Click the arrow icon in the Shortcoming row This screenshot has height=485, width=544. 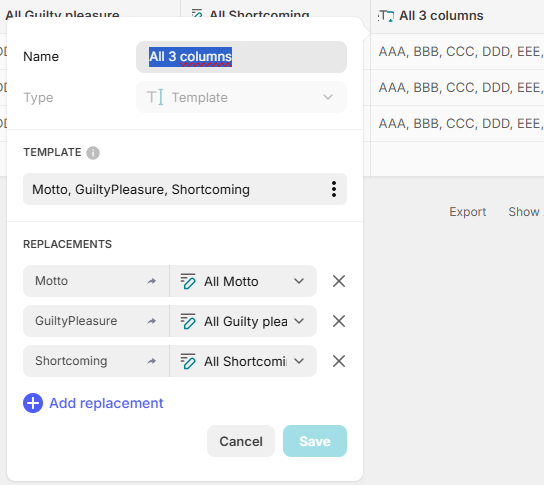point(152,361)
